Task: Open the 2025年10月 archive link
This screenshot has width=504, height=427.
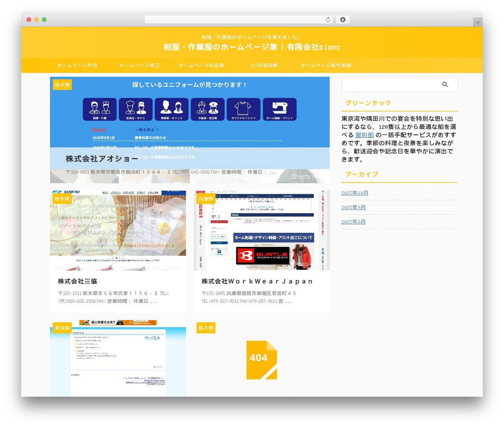Action: point(355,193)
